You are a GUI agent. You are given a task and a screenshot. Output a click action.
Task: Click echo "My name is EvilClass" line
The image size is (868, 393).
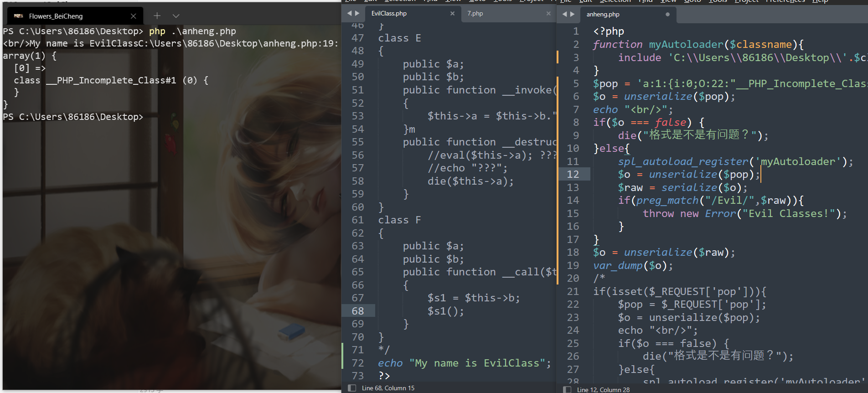464,363
